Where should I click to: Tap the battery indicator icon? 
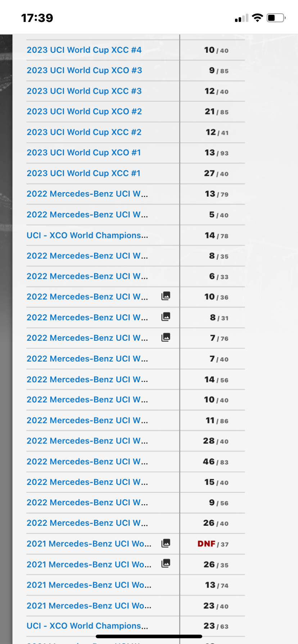click(276, 18)
